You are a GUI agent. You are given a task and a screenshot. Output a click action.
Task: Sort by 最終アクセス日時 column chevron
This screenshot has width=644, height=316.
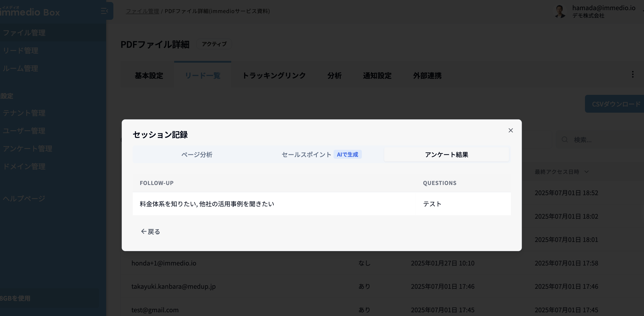586,172
